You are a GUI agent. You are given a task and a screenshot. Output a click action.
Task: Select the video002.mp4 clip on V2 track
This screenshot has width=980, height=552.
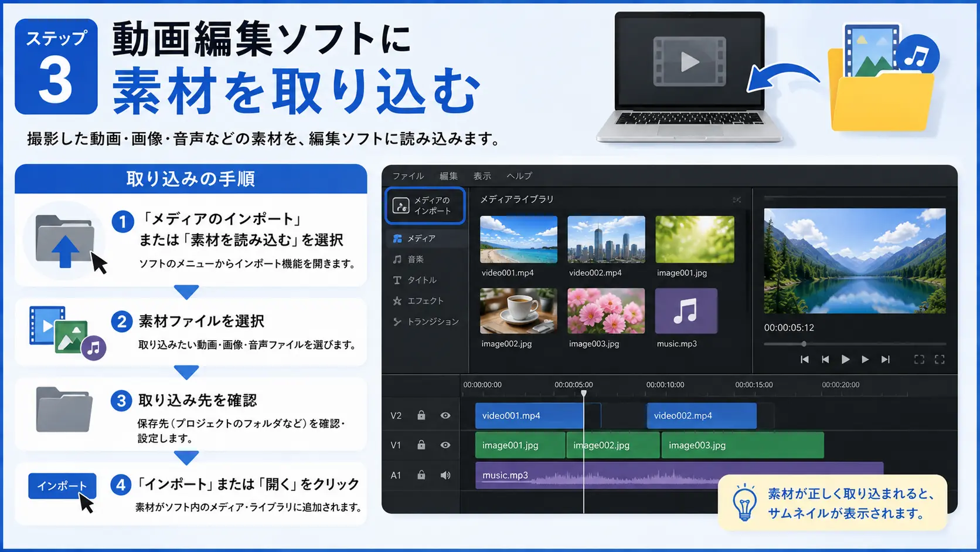click(702, 415)
